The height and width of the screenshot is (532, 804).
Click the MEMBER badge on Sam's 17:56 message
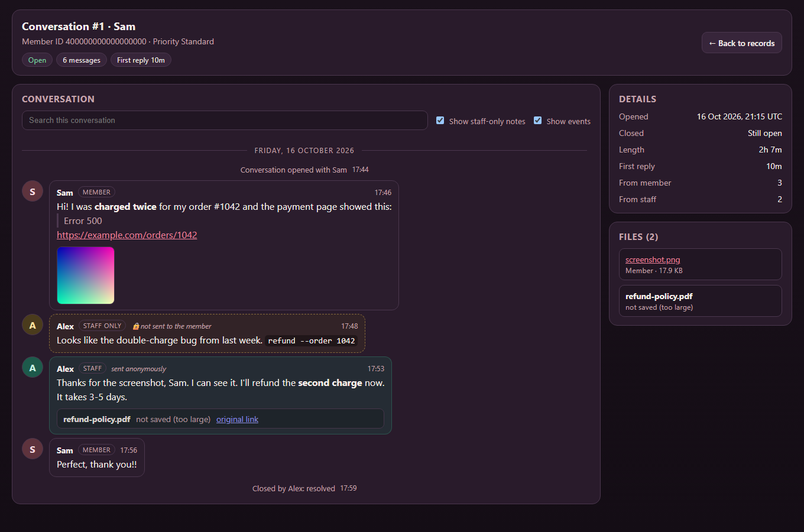pos(96,450)
